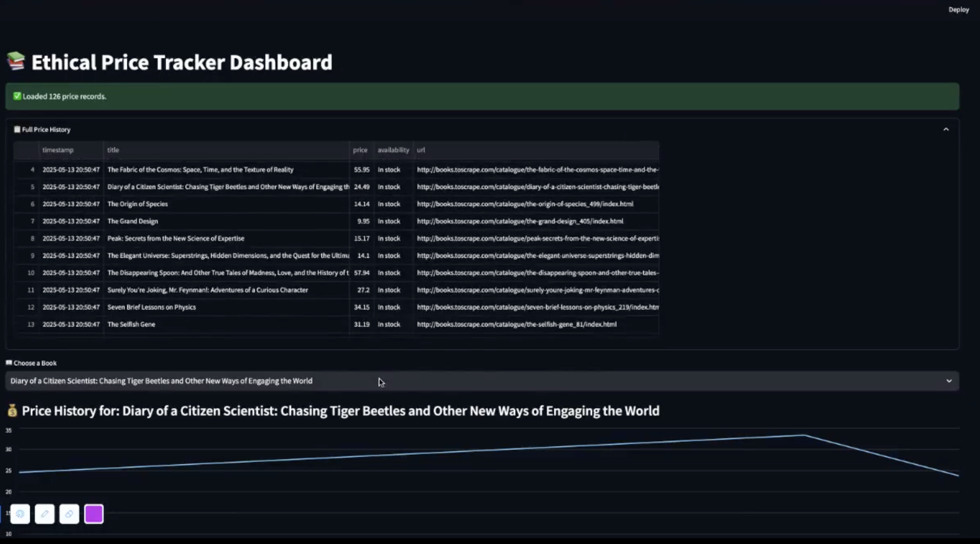Click the price cell 24.49

tap(361, 187)
